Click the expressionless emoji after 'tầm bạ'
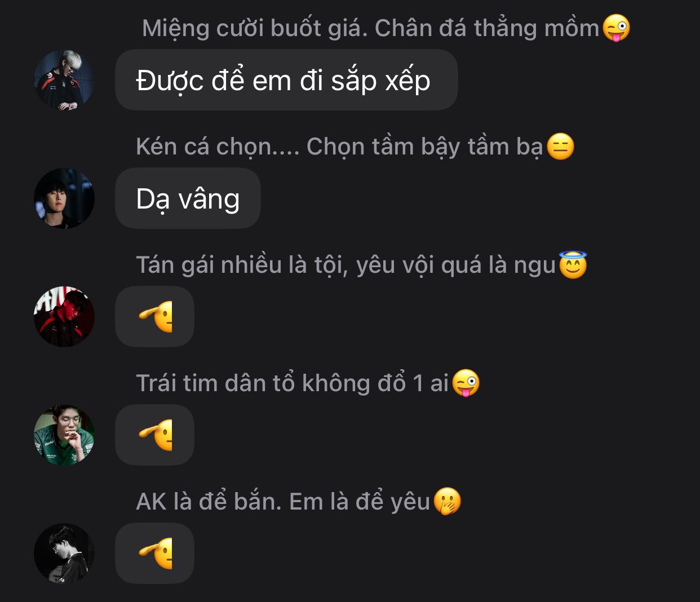Viewport: 700px width, 602px height. [560, 147]
